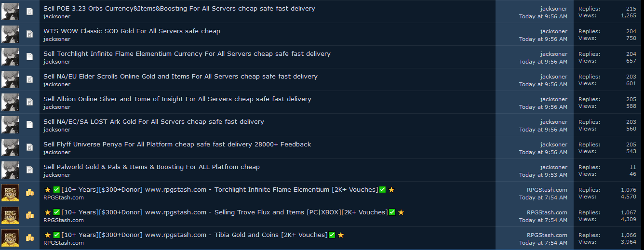
Task: Open the POE 3.23 Orbs Currency thread
Action: pos(179,9)
